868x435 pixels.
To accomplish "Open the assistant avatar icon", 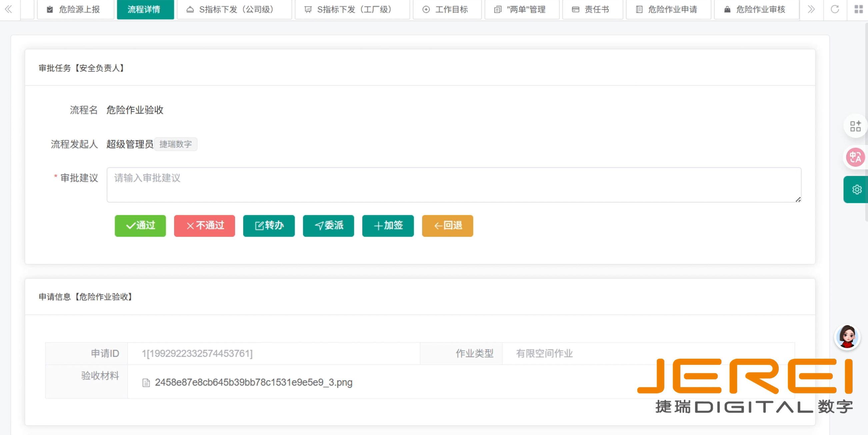I will (x=847, y=337).
